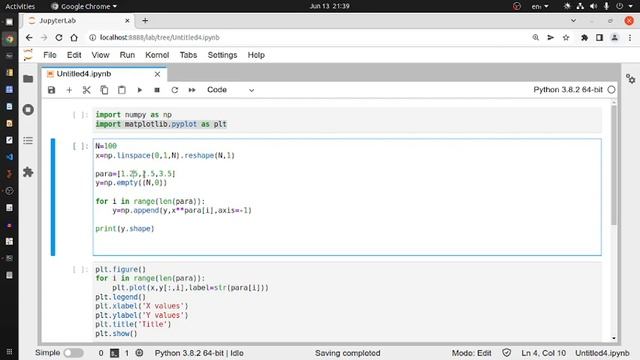
Task: Open the cell type Code dropdown
Action: coord(230,90)
